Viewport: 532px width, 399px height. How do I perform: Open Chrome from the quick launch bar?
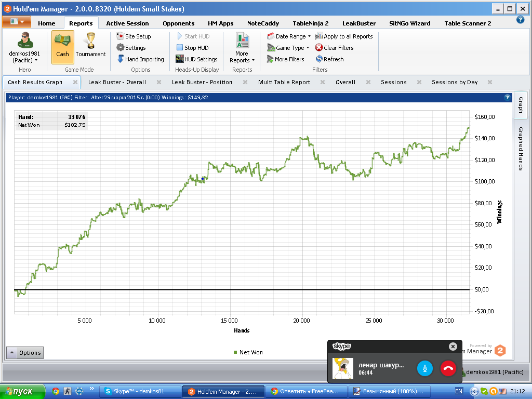point(56,391)
